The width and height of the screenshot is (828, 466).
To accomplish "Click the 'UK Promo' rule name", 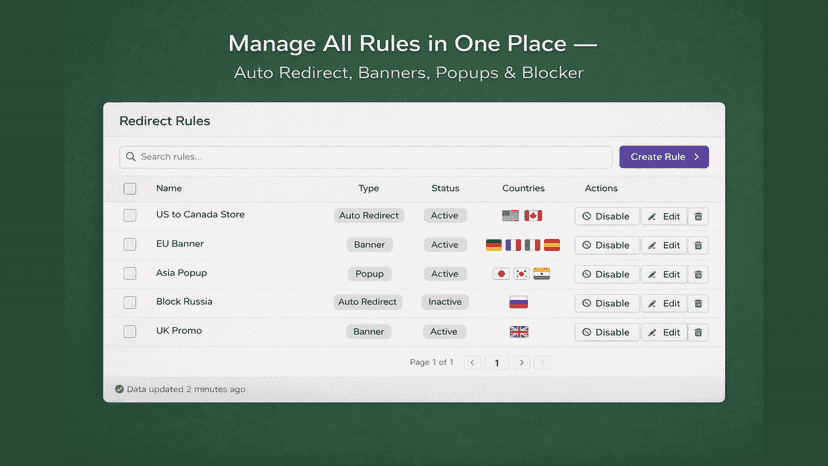I will [x=178, y=330].
